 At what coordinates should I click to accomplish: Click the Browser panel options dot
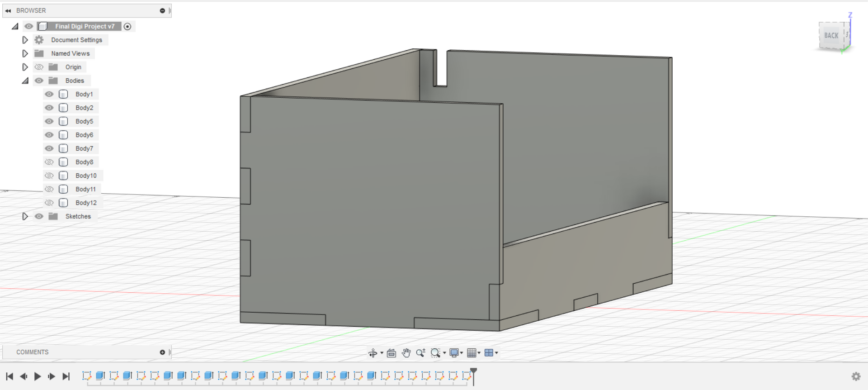pos(162,10)
